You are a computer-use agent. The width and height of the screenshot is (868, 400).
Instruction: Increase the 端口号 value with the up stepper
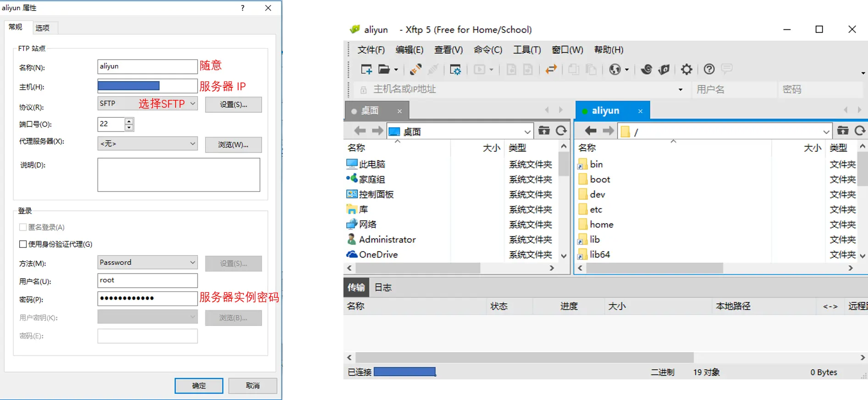pyautogui.click(x=129, y=121)
